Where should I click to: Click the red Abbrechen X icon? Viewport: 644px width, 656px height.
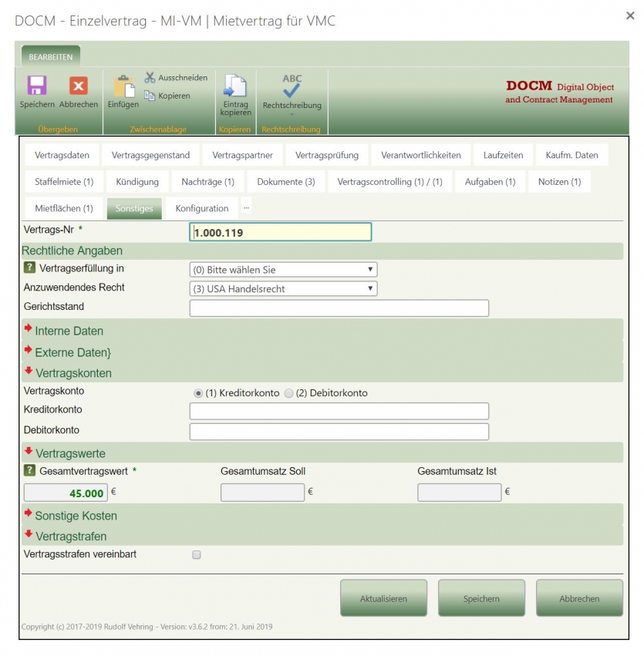tap(79, 86)
